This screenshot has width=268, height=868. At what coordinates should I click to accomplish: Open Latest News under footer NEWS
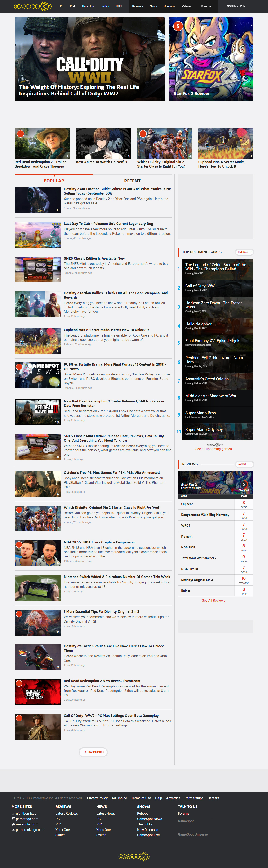tap(106, 813)
